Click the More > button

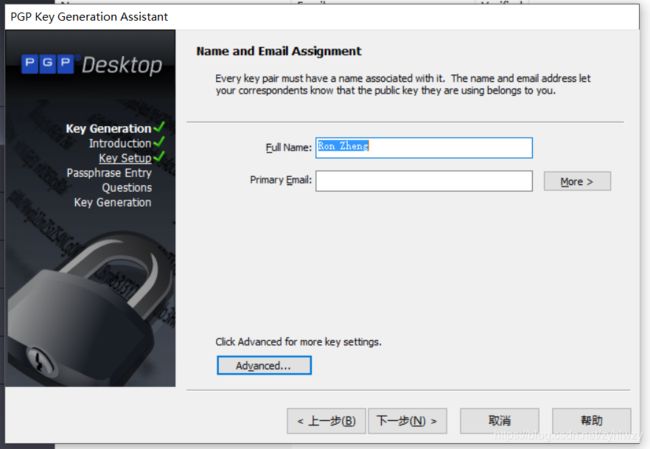tap(577, 182)
